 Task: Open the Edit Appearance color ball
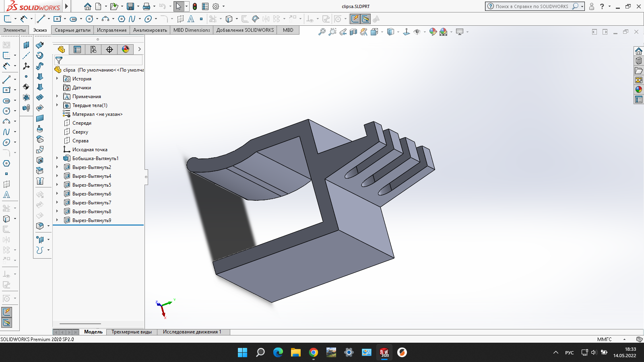[433, 31]
